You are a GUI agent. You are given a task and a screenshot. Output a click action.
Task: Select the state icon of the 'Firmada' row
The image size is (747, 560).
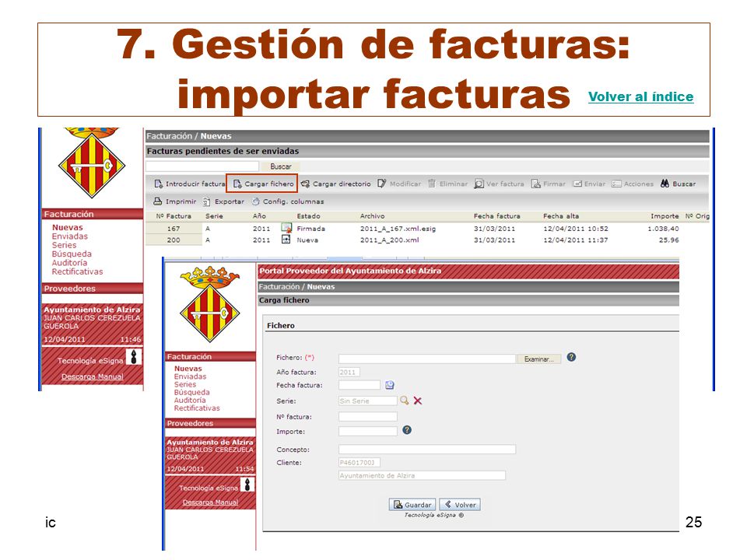coord(286,228)
